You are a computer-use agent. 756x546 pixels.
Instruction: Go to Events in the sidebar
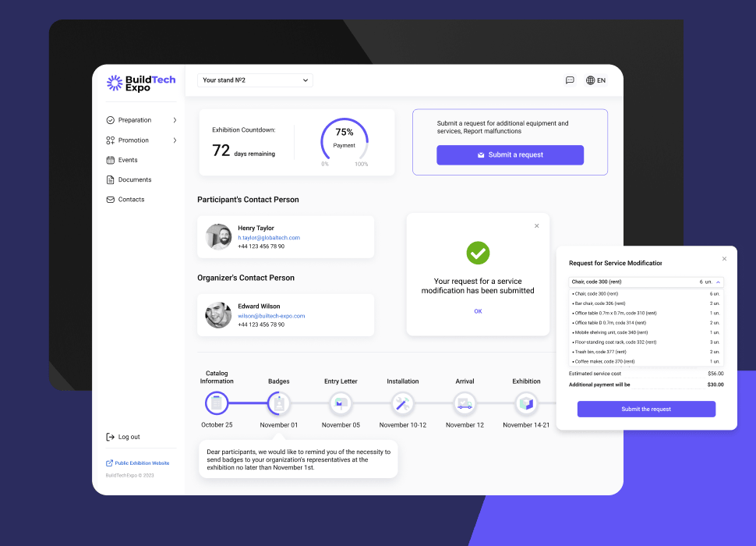coord(122,160)
